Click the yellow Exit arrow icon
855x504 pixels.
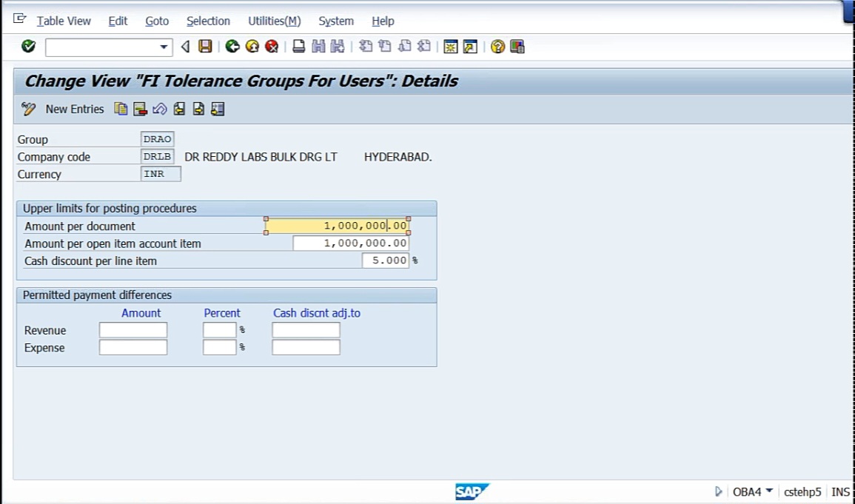pyautogui.click(x=252, y=47)
